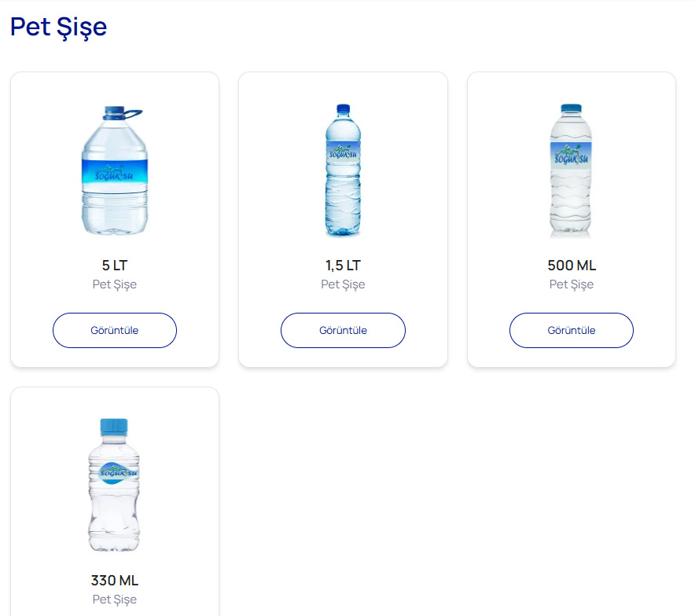Screen dimensions: 695x616
Task: Click the Pet Şişe page heading
Action: click(58, 27)
